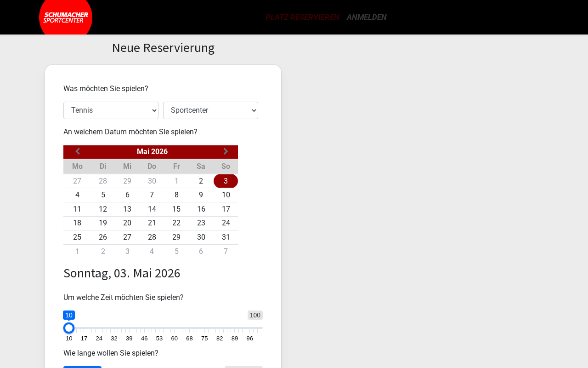Viewport: 588px width, 368px height.
Task: Choose day 25 in the calendar
Action: click(77, 237)
